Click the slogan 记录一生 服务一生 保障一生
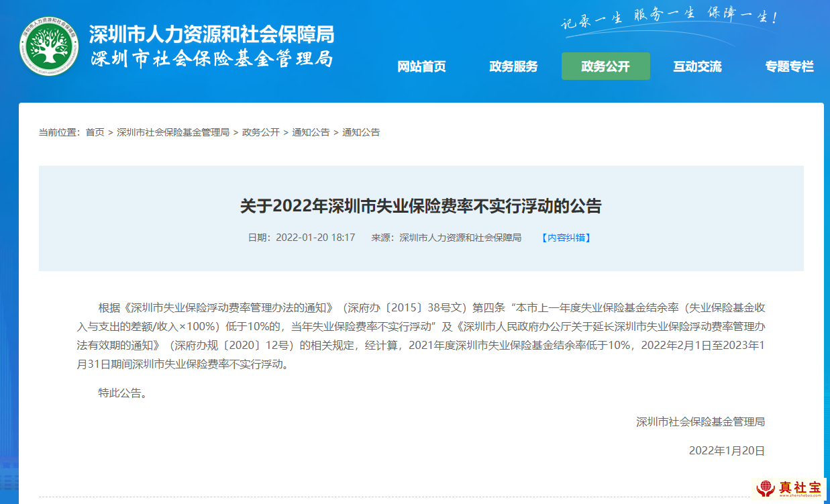 [x=669, y=19]
